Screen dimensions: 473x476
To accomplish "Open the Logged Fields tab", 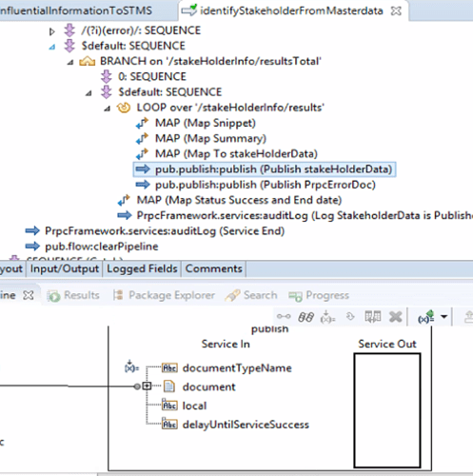I will point(142,268).
